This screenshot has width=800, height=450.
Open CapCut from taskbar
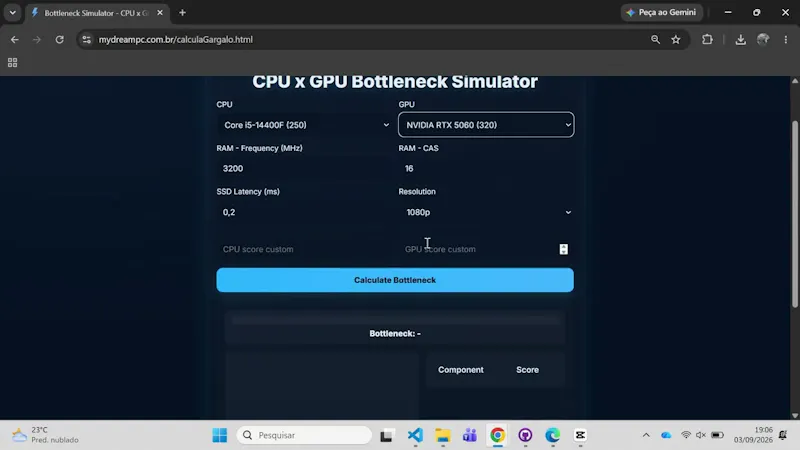pyautogui.click(x=580, y=435)
